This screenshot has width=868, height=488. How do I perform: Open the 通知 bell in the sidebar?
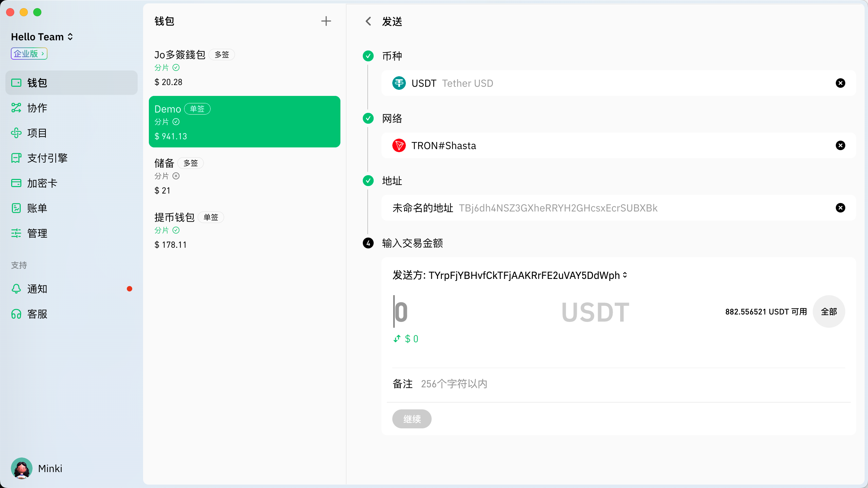[x=16, y=289]
